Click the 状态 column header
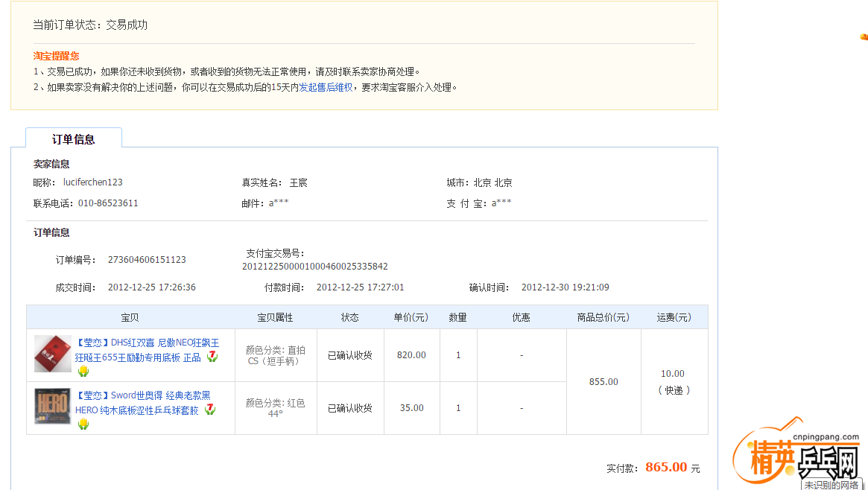This screenshot has width=868, height=490. (x=350, y=317)
